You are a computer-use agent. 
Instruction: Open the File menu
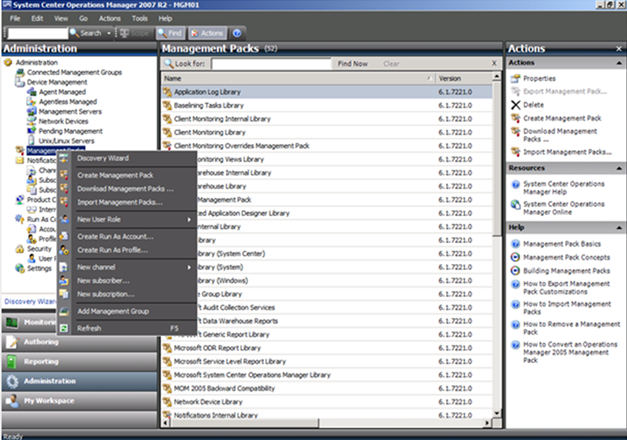coord(15,18)
